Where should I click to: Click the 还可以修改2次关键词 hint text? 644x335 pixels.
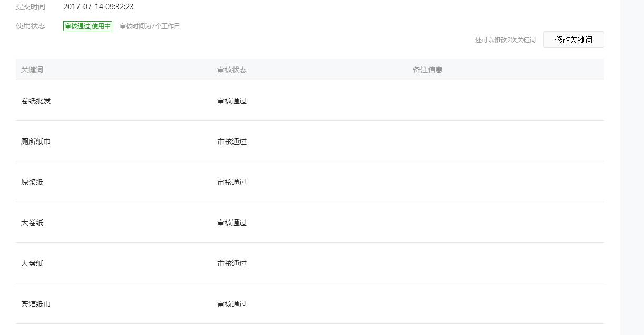tap(505, 40)
